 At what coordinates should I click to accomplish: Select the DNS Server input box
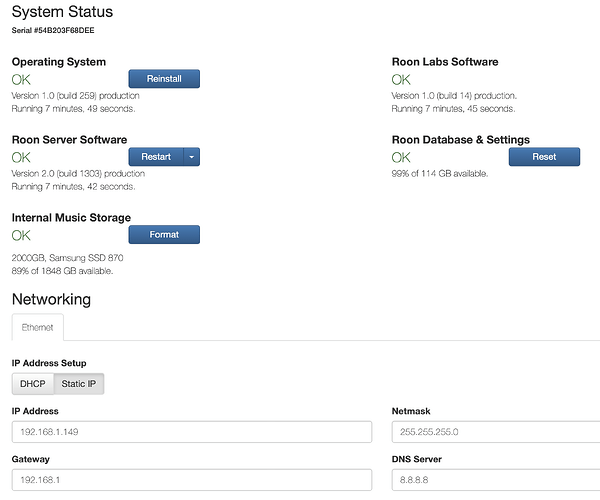(x=496, y=480)
